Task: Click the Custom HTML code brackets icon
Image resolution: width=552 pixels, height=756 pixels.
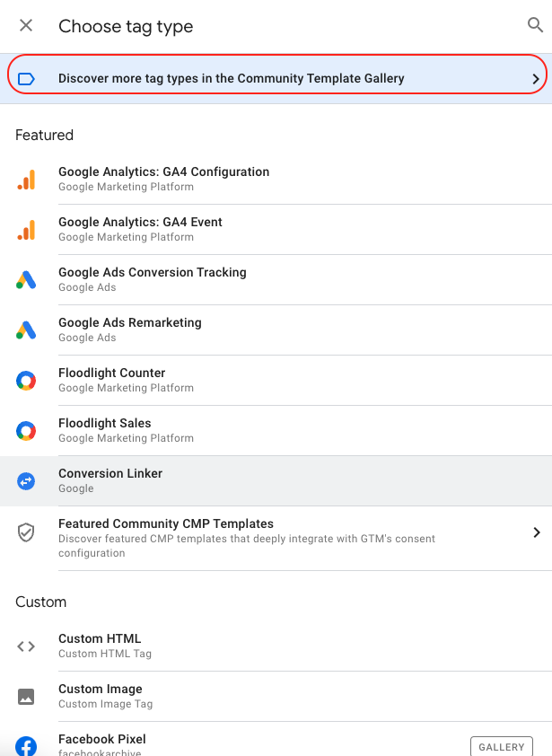Action: tap(26, 646)
